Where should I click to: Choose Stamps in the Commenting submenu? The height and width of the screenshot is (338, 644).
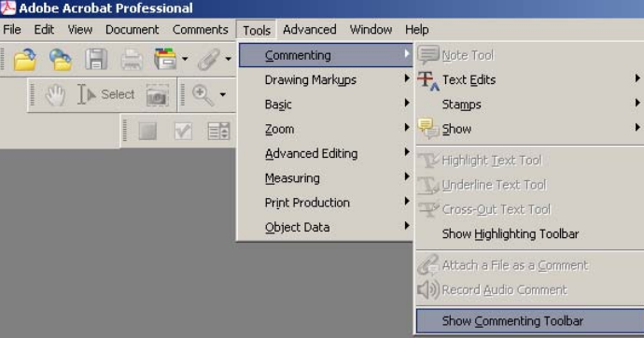coord(530,105)
